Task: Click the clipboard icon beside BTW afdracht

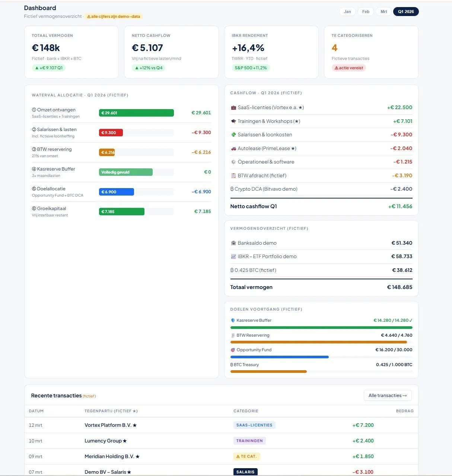Action: pos(233,176)
